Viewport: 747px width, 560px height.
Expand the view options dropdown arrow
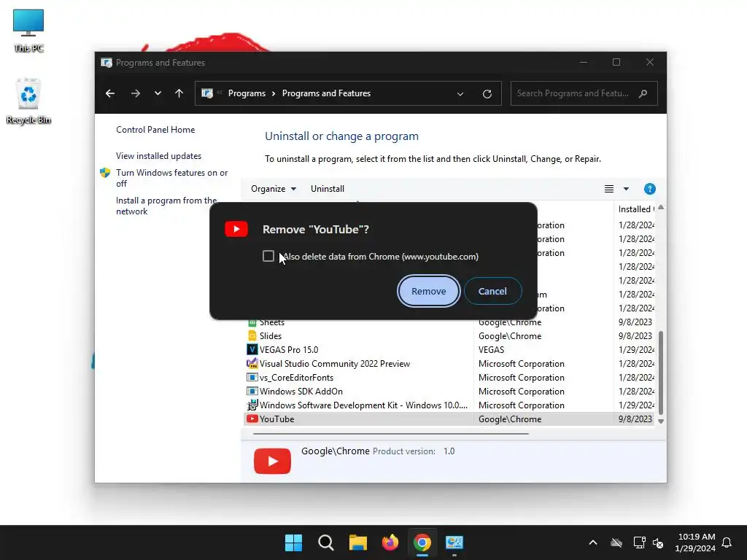pos(626,189)
